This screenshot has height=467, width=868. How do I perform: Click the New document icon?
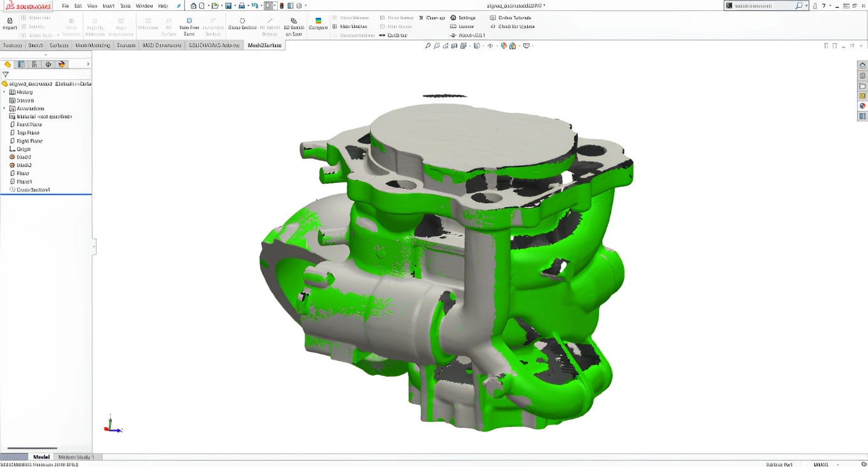[202, 6]
